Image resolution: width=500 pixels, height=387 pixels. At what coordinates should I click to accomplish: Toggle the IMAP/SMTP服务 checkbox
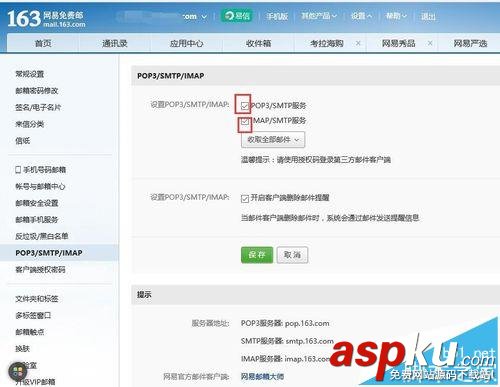[245, 121]
